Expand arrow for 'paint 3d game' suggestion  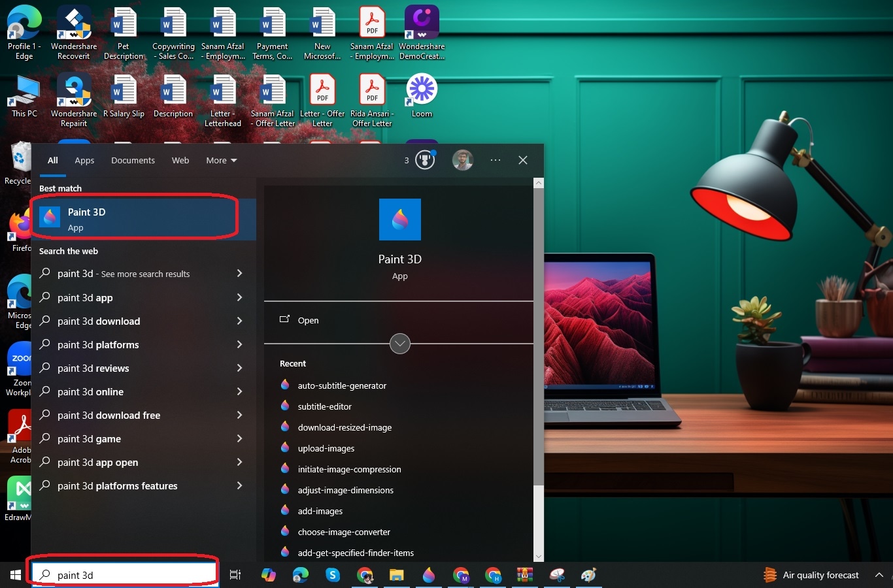pos(239,438)
